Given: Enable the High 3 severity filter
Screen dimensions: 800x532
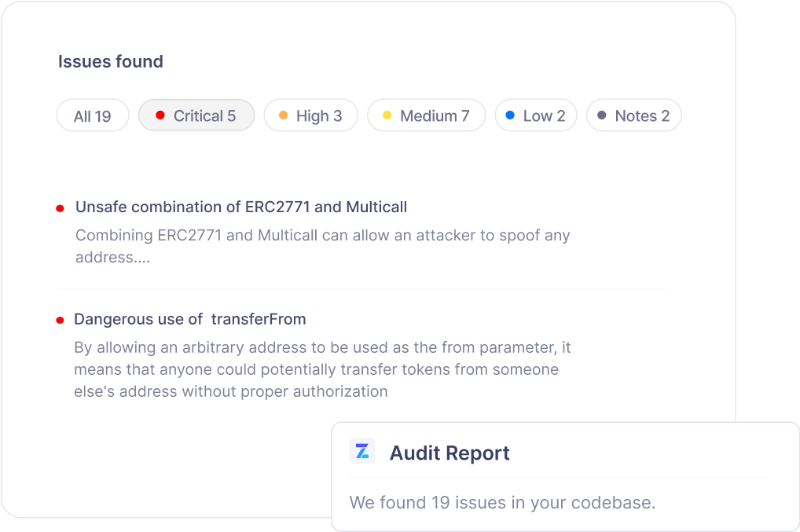Looking at the screenshot, I should pos(310,115).
